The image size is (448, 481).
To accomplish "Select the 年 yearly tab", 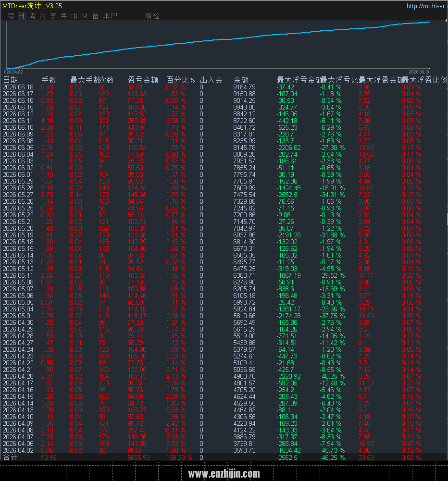I will tap(64, 16).
